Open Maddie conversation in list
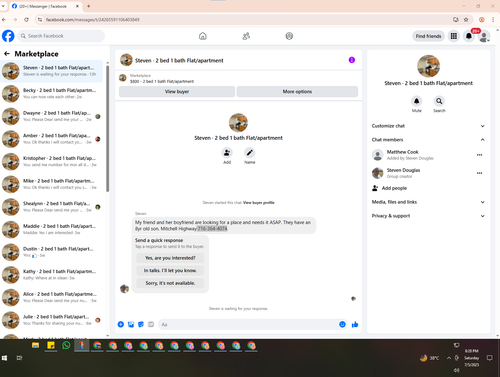500x377 pixels. click(x=52, y=230)
